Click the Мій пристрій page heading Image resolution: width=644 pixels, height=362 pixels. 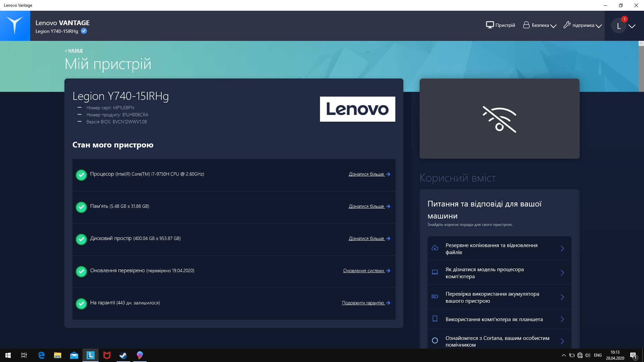point(108,64)
